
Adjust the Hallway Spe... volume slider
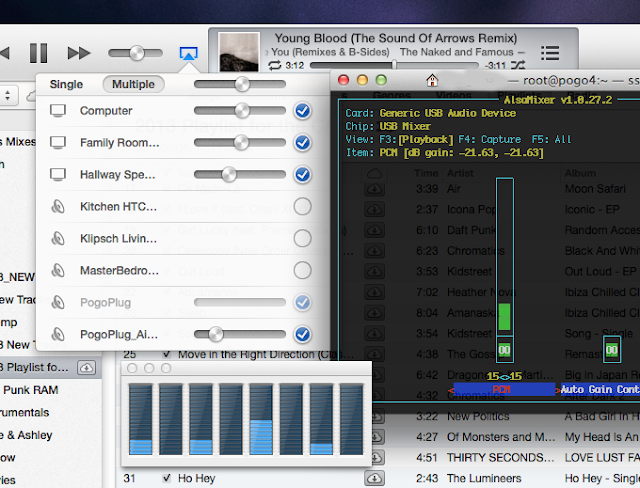(x=240, y=175)
